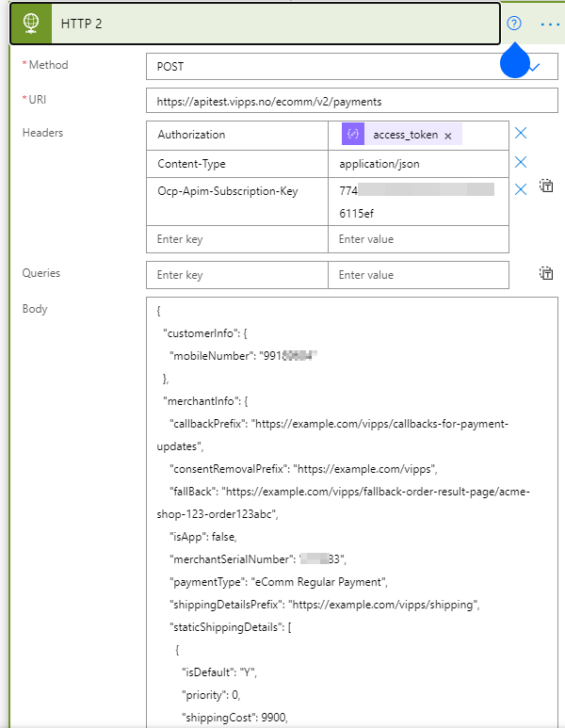This screenshot has width=565, height=728.
Task: Remove the access_token dynamic token
Action: (448, 136)
